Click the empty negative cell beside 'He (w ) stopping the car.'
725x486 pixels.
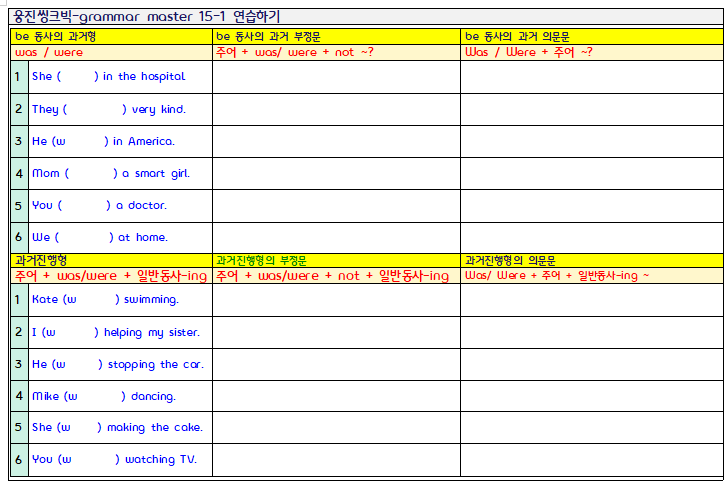(337, 364)
